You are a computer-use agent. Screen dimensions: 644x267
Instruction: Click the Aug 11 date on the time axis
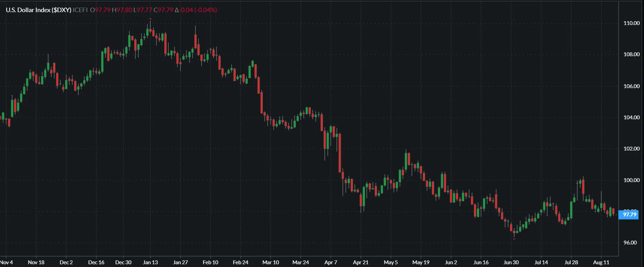601,262
